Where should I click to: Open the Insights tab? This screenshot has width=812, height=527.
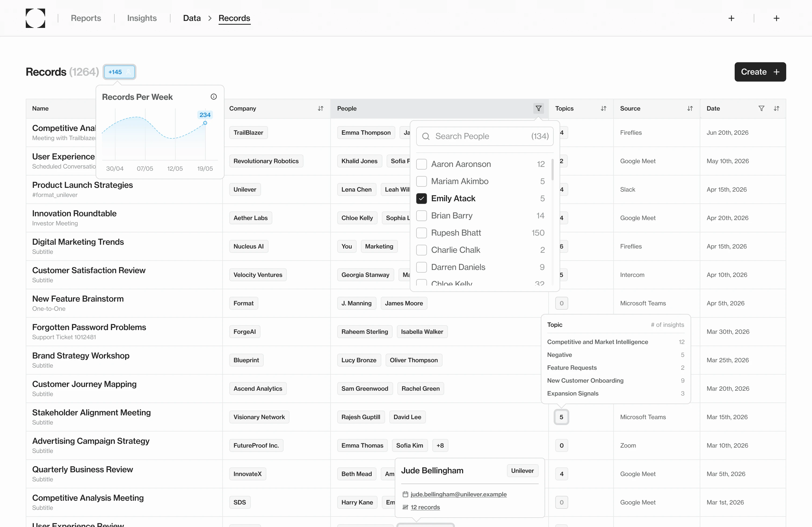(x=142, y=18)
